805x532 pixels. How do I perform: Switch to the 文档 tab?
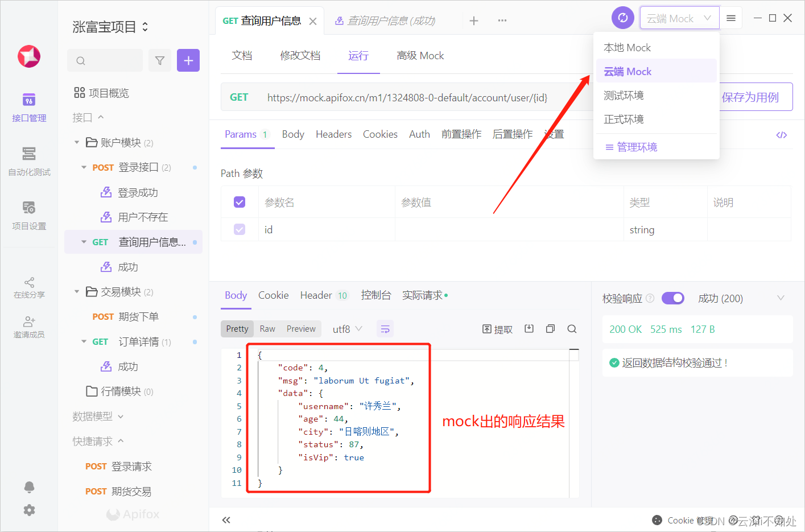242,56
